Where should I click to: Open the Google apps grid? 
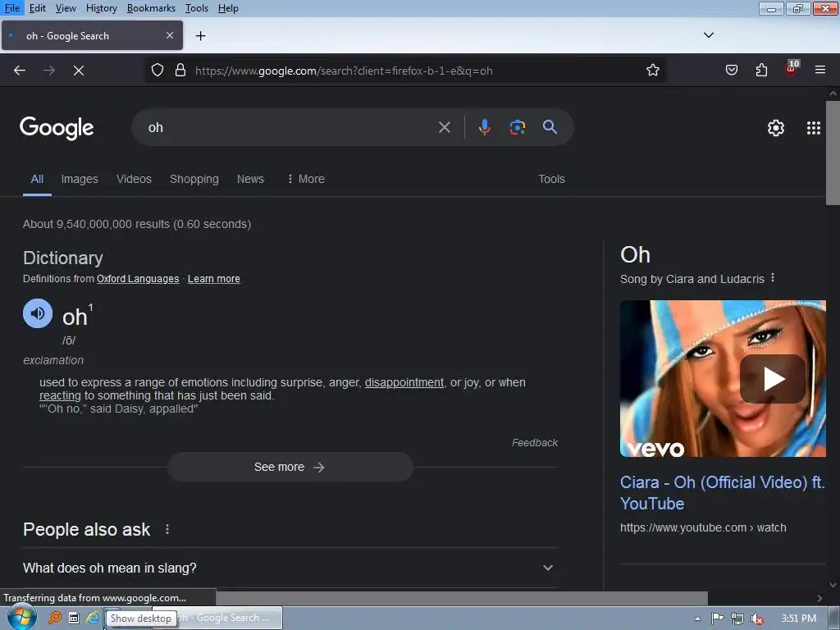point(813,128)
